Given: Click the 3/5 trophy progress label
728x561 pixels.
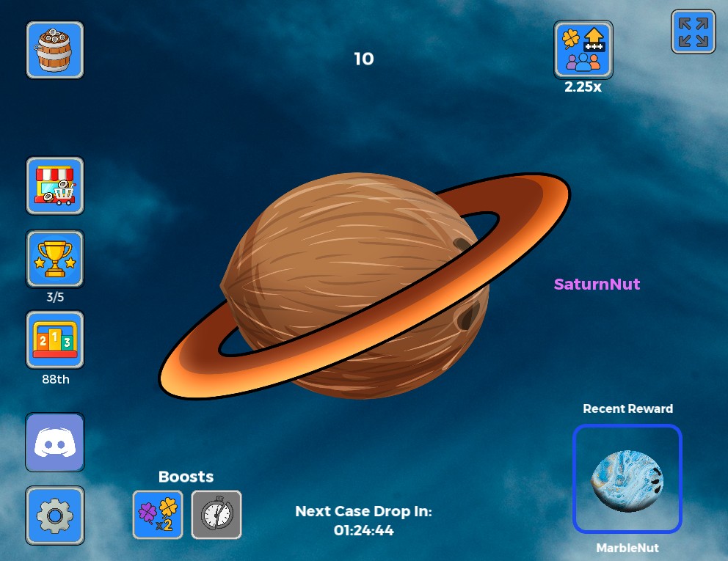Looking at the screenshot, I should point(54,298).
